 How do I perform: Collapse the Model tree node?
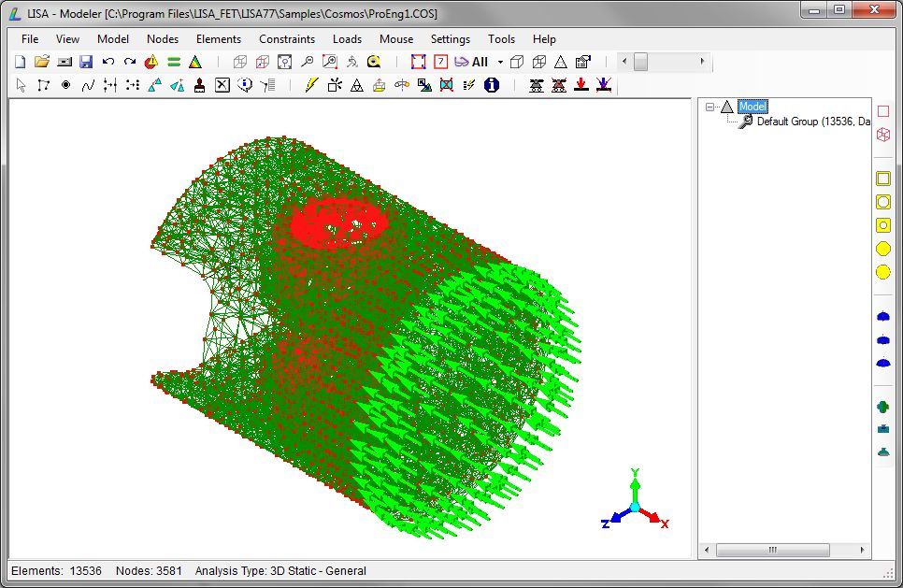tap(710, 107)
